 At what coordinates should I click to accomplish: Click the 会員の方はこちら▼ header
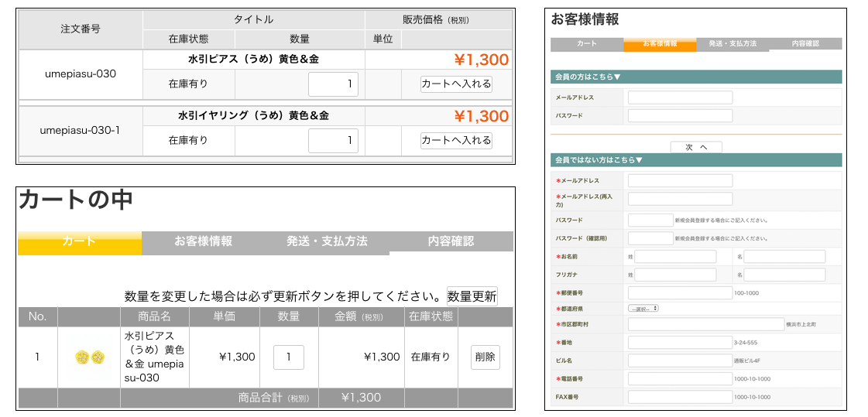point(696,77)
